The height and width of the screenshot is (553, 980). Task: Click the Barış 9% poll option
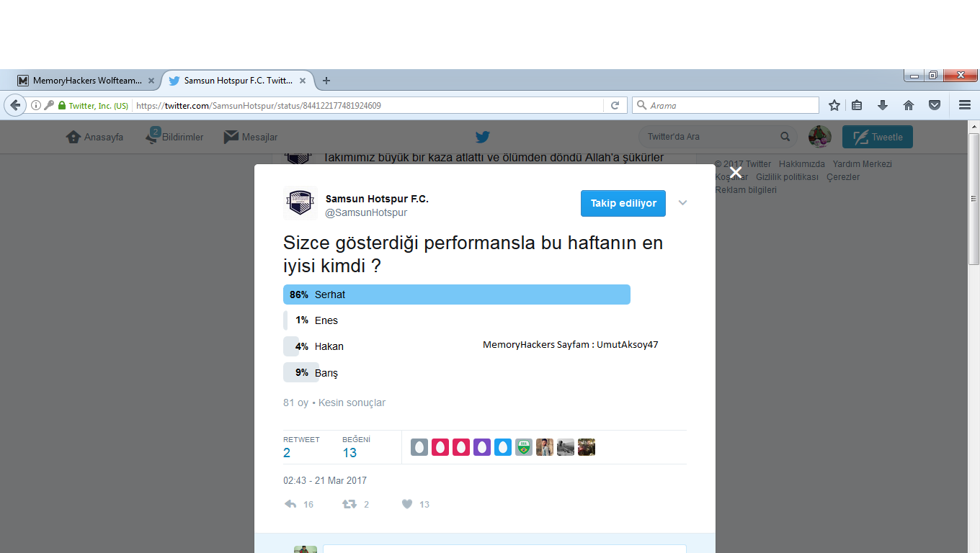[x=311, y=372]
